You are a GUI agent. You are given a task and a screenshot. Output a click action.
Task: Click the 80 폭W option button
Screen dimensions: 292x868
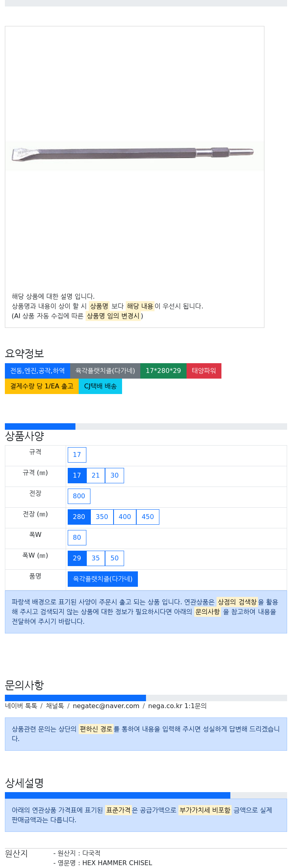coord(77,538)
